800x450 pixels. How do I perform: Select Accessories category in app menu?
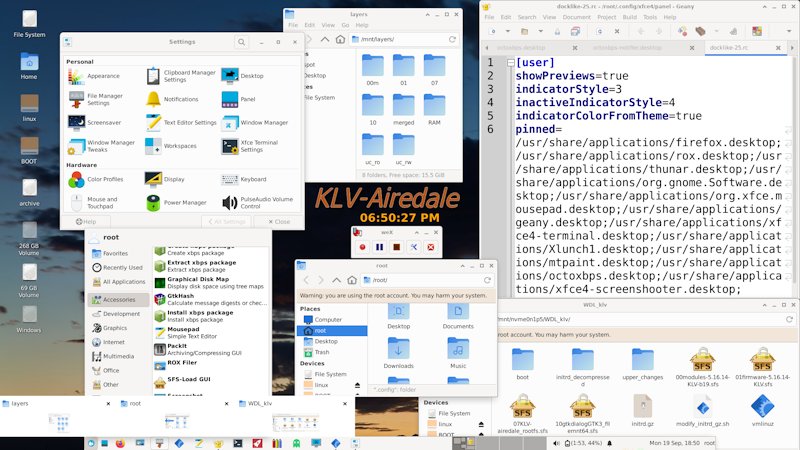(x=118, y=299)
